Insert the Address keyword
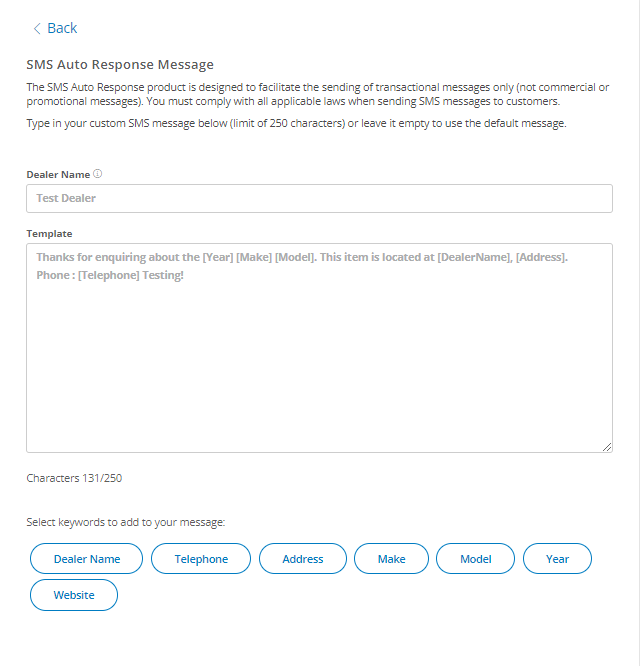640x666 pixels. tap(303, 559)
